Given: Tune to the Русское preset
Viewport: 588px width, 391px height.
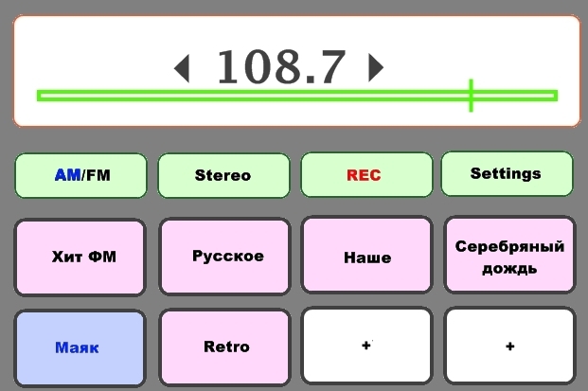Looking at the screenshot, I should click(224, 257).
